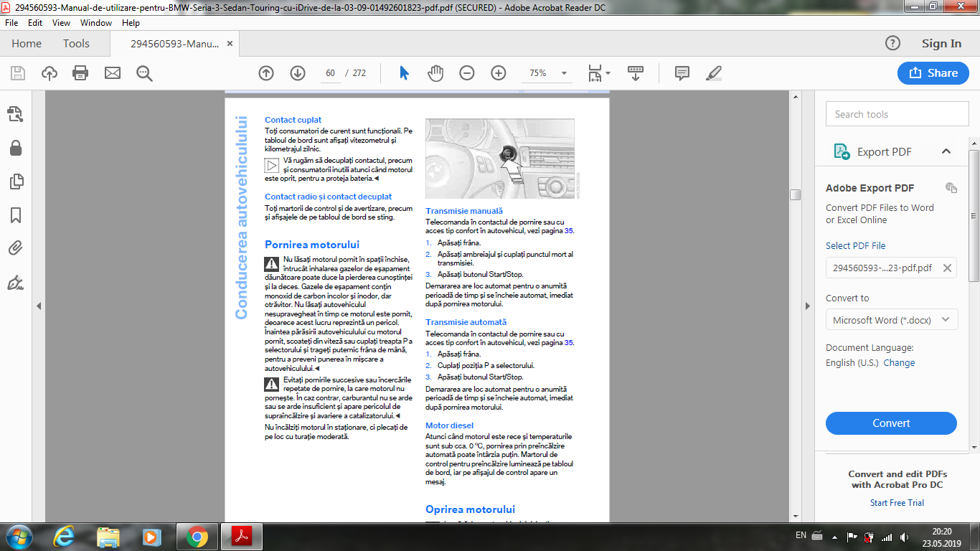Open the Help menu
Image resolution: width=980 pixels, height=551 pixels.
(x=131, y=23)
